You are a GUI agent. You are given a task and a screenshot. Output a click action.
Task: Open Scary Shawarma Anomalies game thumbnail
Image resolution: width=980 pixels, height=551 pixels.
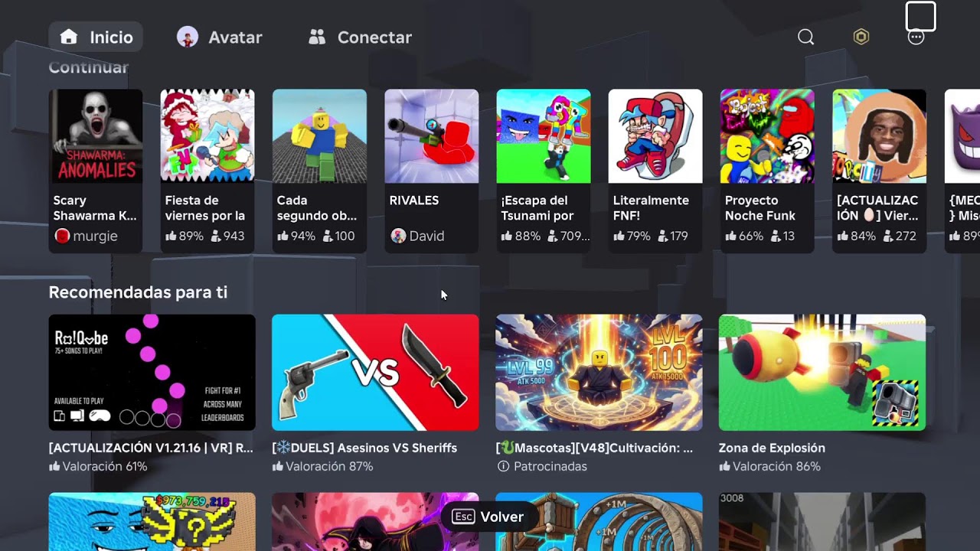(96, 136)
